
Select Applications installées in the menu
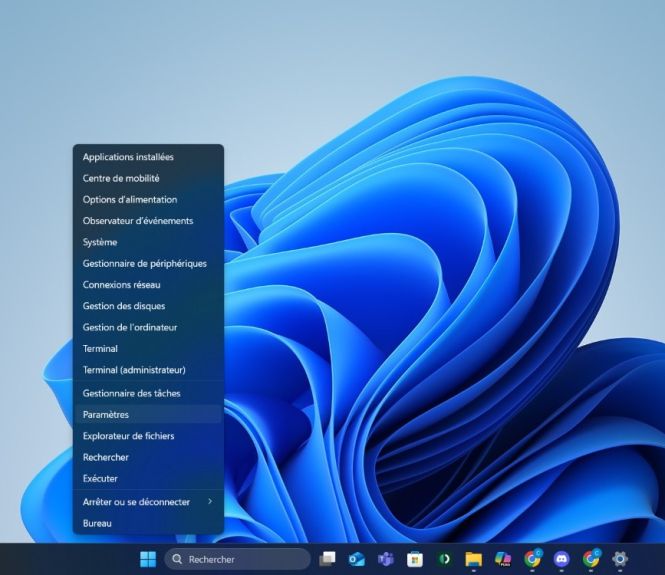(148, 157)
